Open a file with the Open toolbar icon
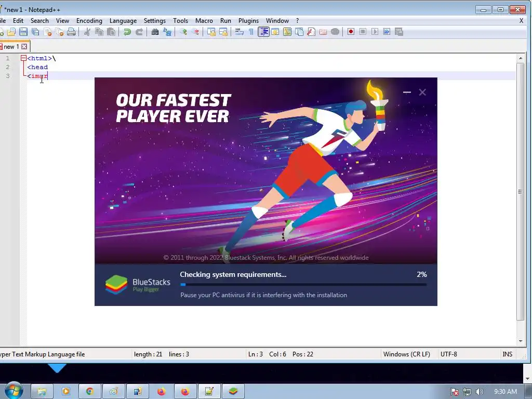The height and width of the screenshot is (399, 532). pyautogui.click(x=11, y=32)
